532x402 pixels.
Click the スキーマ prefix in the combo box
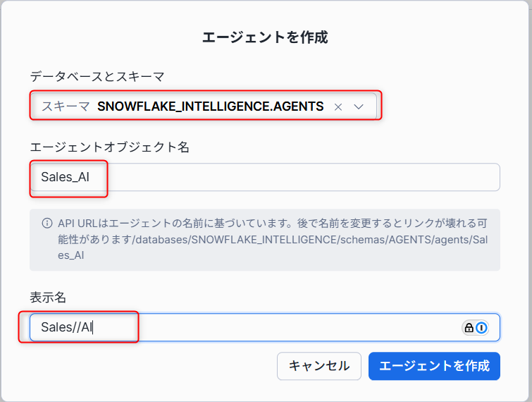tap(66, 106)
